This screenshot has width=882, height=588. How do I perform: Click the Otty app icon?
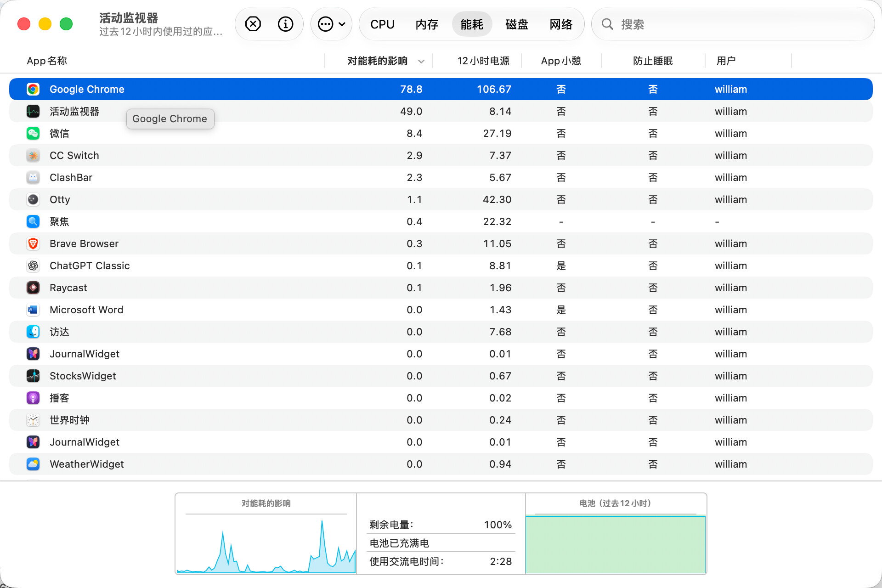(x=33, y=199)
